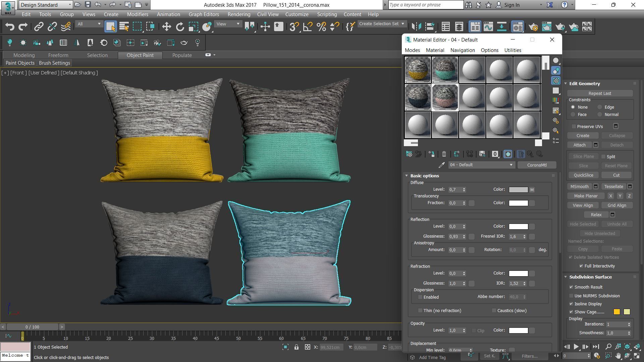Viewport: 644px width, 362px height.
Task: Increment the Iterations spinner
Action: [629, 323]
